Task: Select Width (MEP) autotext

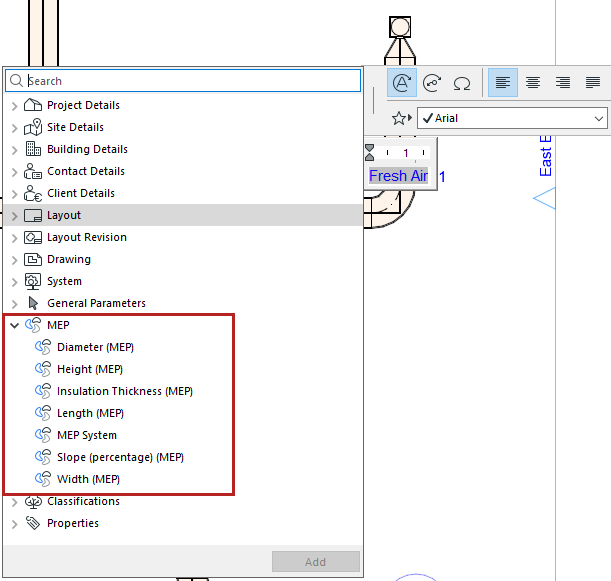Action: [x=88, y=479]
